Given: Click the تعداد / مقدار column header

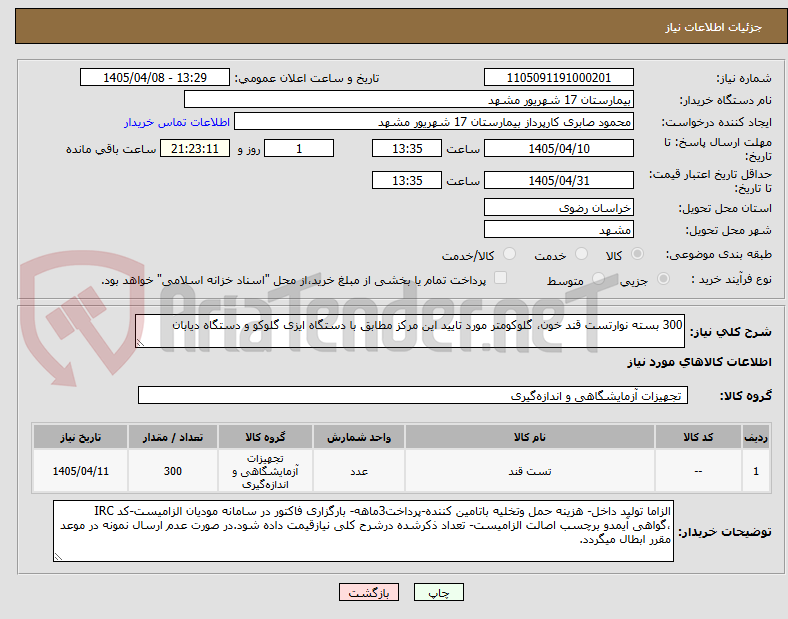Looking at the screenshot, I should (x=173, y=437).
